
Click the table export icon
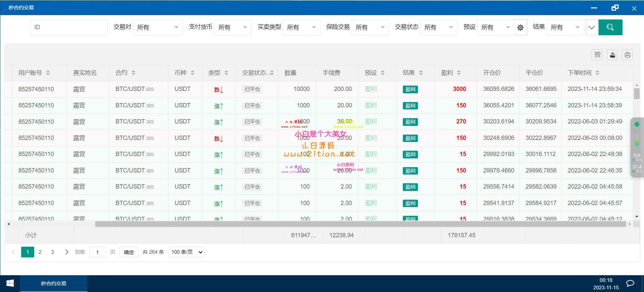612,55
